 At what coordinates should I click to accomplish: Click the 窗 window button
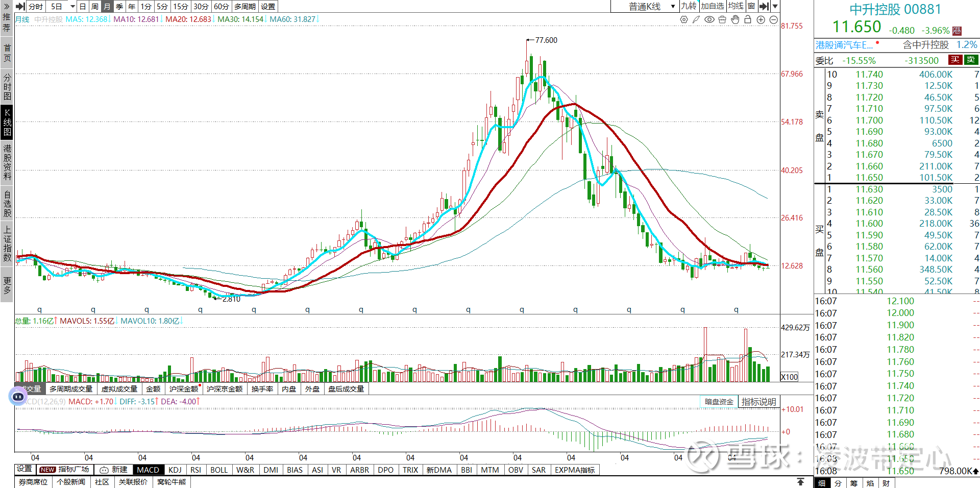coord(751,6)
